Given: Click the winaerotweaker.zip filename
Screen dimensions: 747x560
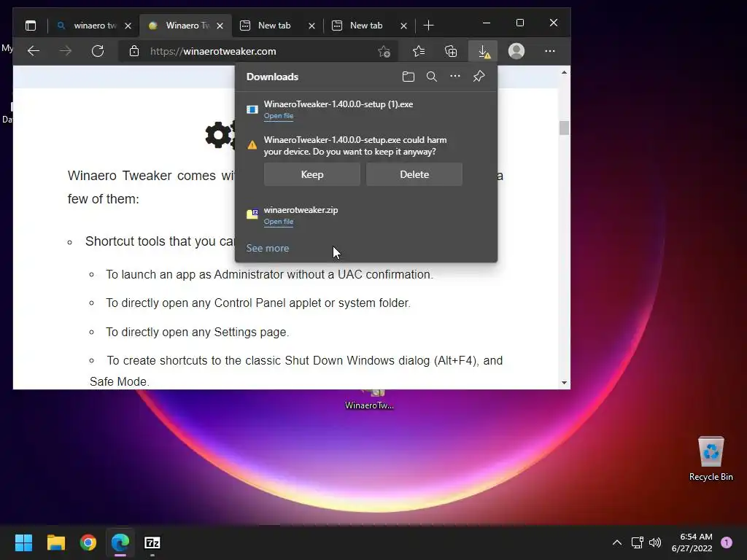Looking at the screenshot, I should (301, 210).
